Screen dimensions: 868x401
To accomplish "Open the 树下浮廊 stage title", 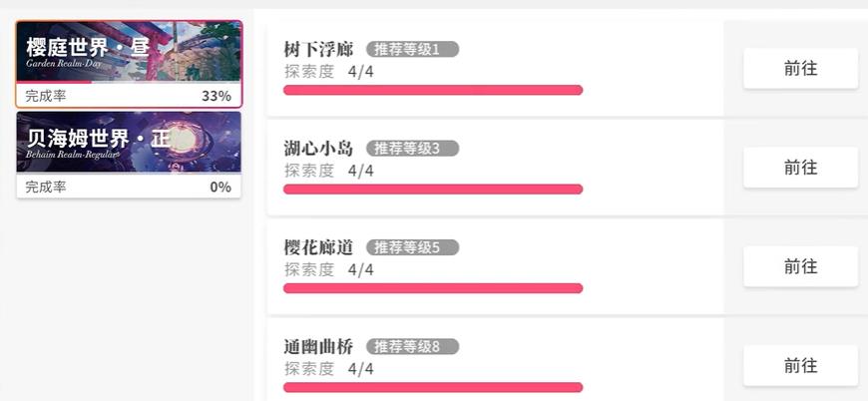I will click(318, 50).
